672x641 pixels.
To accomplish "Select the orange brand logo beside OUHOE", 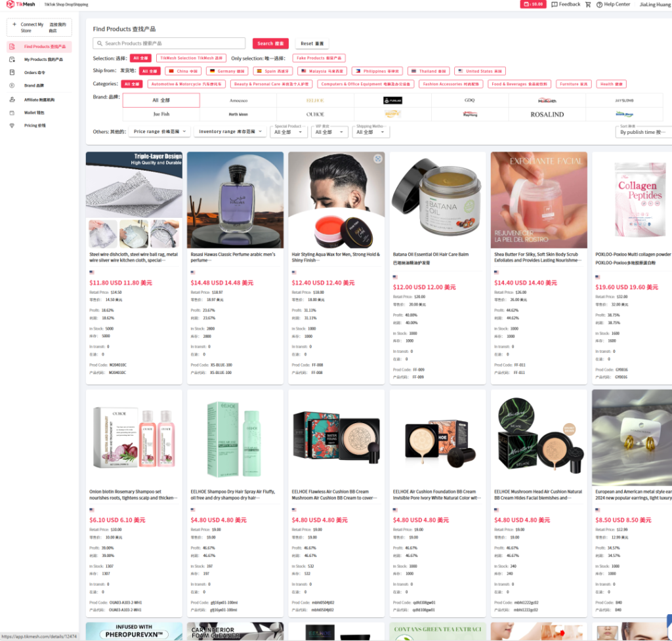I will tap(392, 114).
